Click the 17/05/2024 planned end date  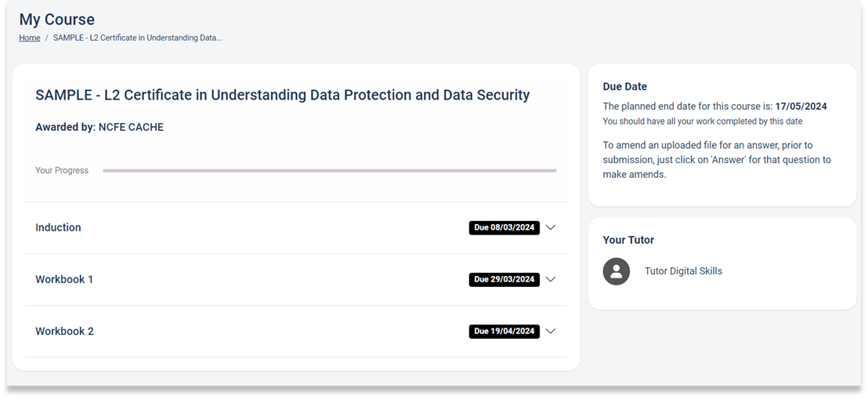(801, 107)
